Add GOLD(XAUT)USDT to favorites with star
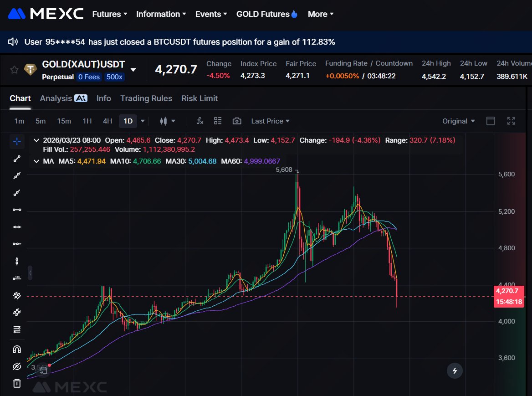This screenshot has width=532, height=396. pos(14,70)
